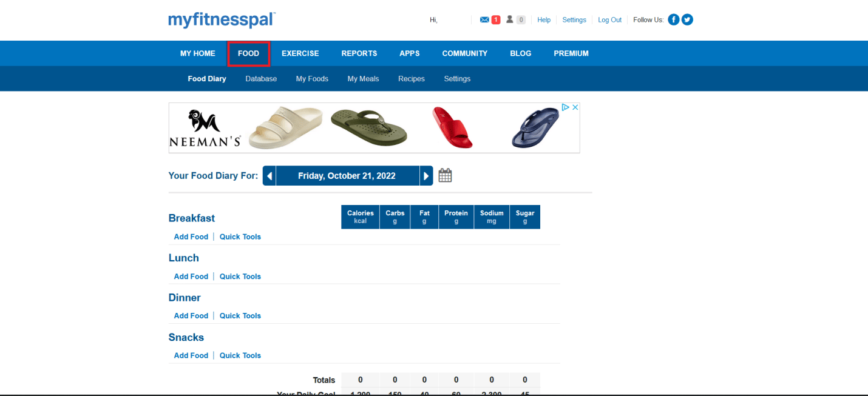Open the APPS tab
The height and width of the screenshot is (396, 868).
click(x=410, y=53)
